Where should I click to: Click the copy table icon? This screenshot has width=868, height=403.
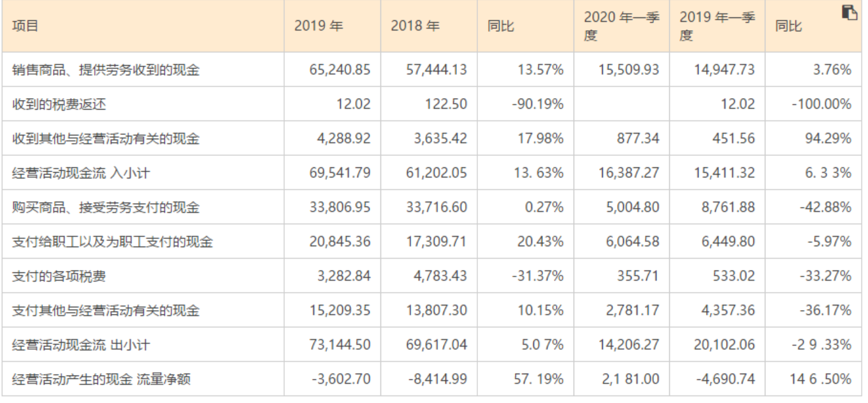coord(848,12)
